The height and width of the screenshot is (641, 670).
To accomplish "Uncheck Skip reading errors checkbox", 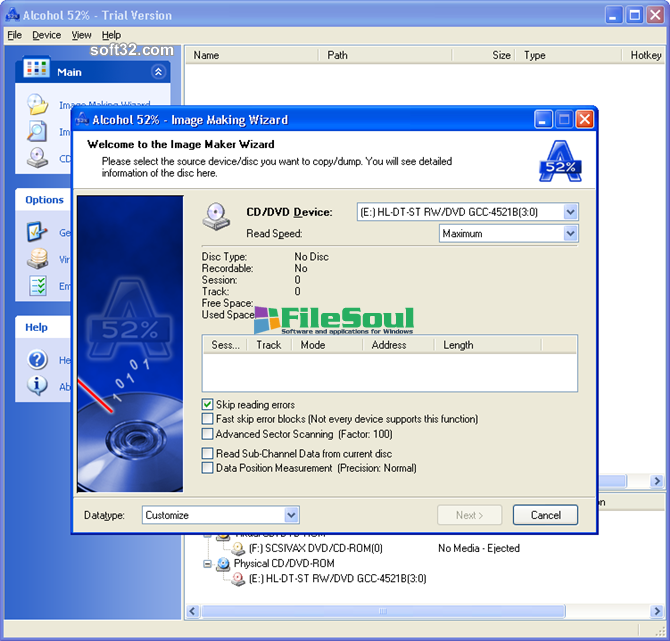I will tap(208, 405).
